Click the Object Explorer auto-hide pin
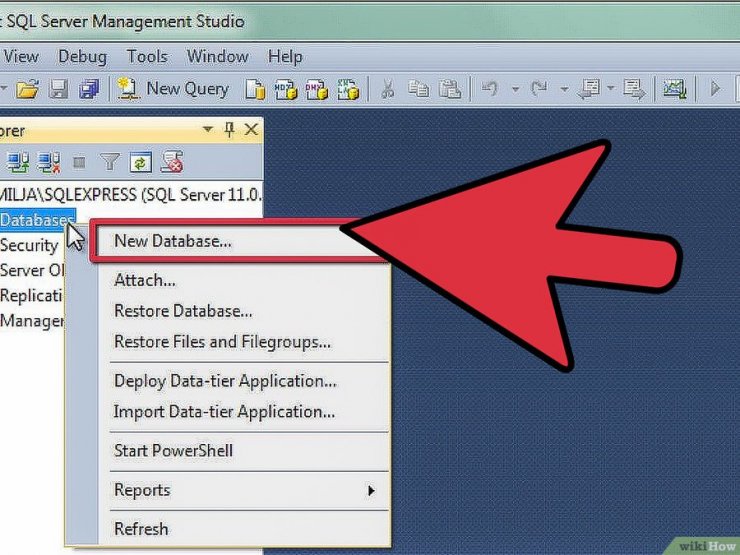The height and width of the screenshot is (555, 740). pos(229,129)
